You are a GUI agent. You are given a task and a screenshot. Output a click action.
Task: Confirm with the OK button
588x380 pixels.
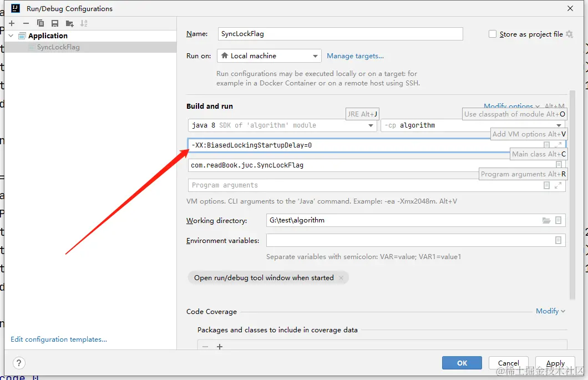[x=462, y=363]
